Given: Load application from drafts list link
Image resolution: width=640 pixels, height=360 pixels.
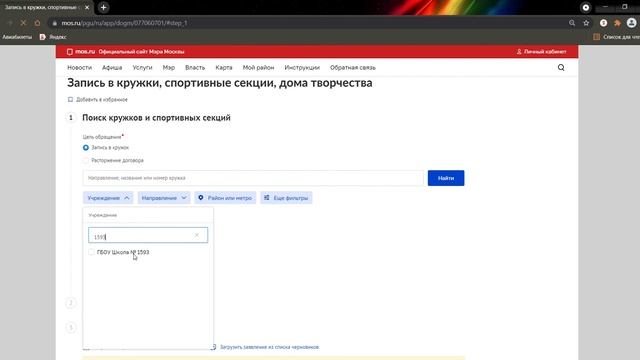Looking at the screenshot, I should click(x=269, y=347).
